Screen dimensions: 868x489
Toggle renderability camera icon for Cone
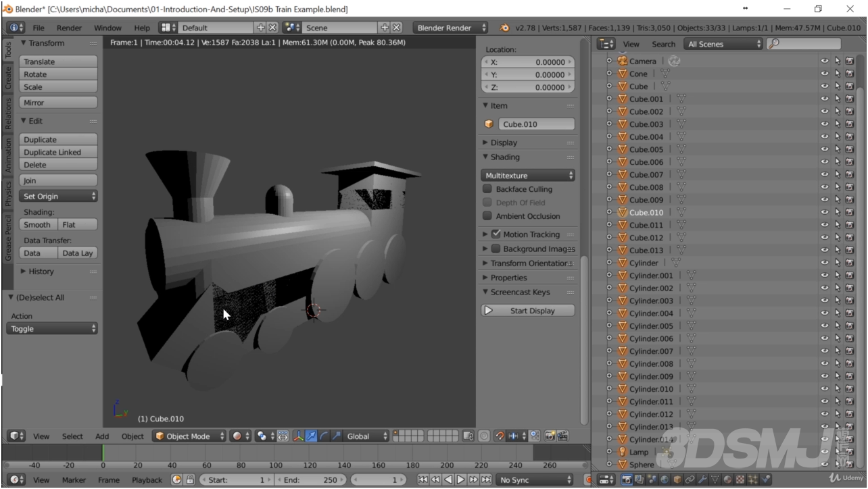(x=850, y=74)
